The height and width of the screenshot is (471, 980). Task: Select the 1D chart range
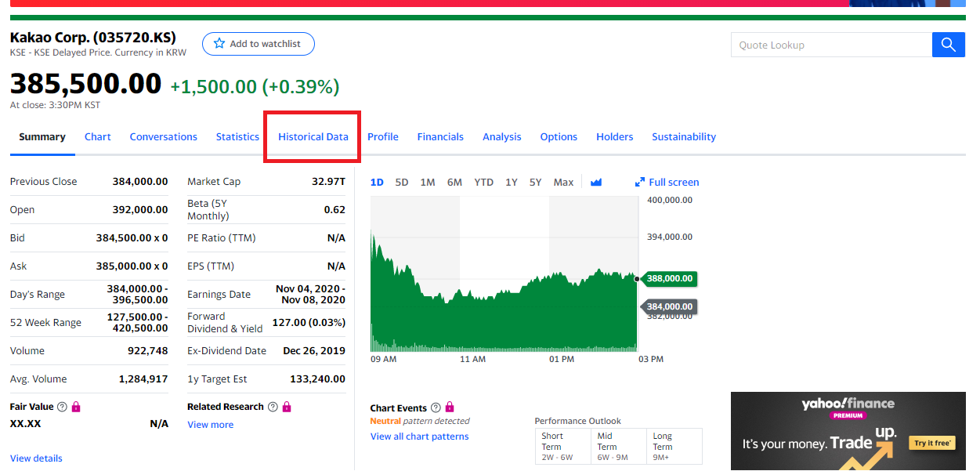377,182
